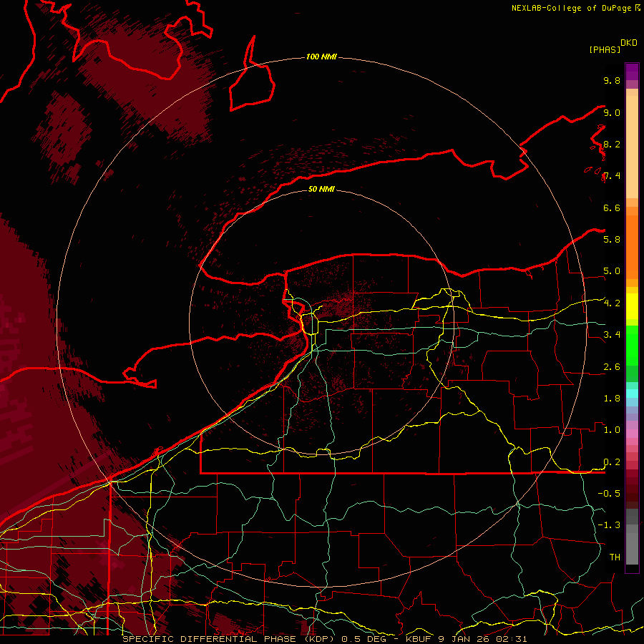
Task: Click the 50 NMI range ring label
Action: coord(321,189)
